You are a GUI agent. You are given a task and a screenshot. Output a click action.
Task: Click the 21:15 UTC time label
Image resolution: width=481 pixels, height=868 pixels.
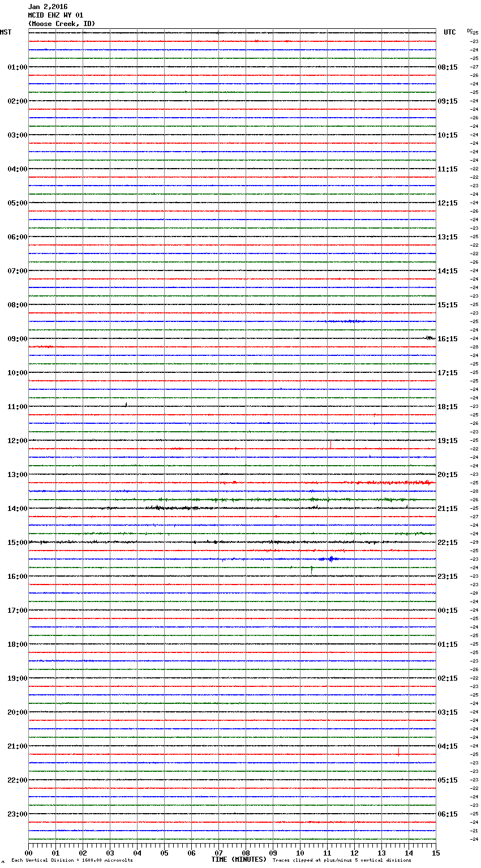coord(448,509)
